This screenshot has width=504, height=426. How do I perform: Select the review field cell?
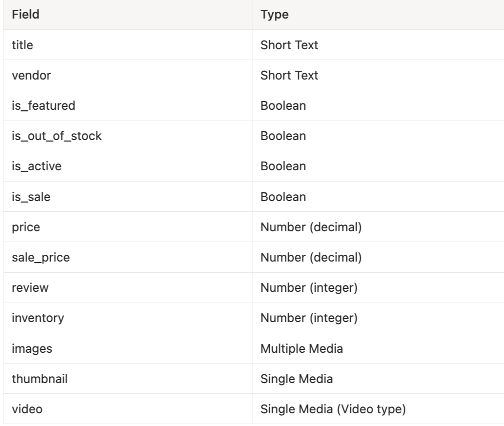pos(30,287)
